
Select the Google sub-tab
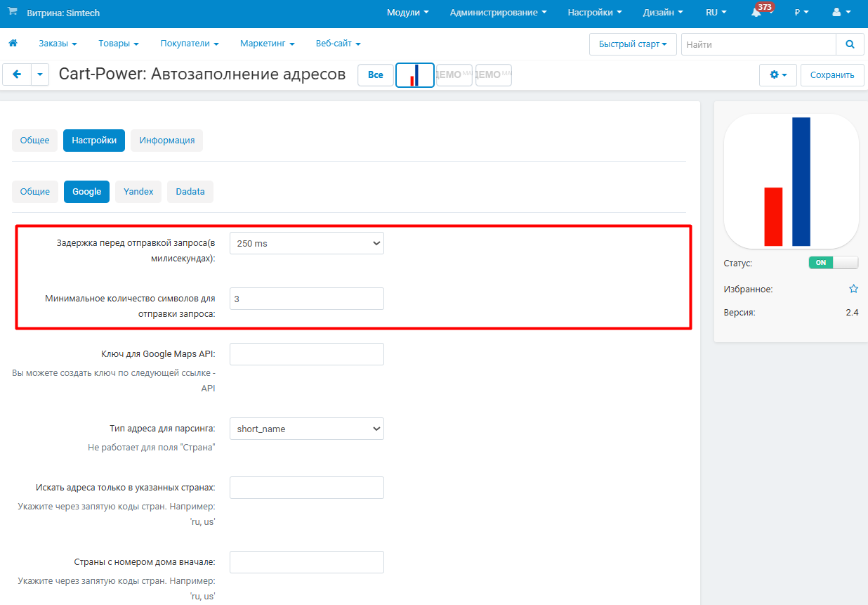pos(86,192)
